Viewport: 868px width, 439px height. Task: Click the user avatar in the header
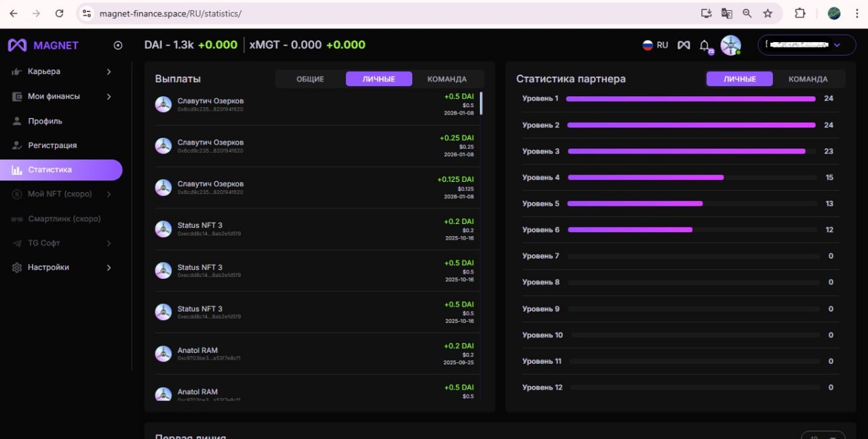click(x=730, y=45)
